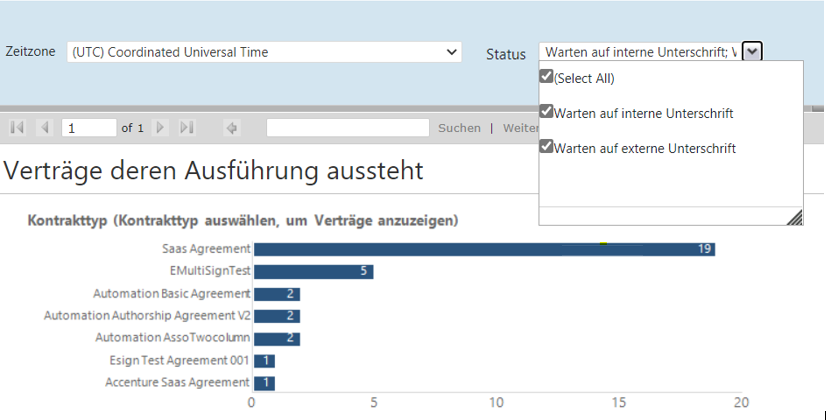Viewport: 826px width, 420px height.
Task: Select the Saas Agreement bar
Action: click(x=484, y=249)
